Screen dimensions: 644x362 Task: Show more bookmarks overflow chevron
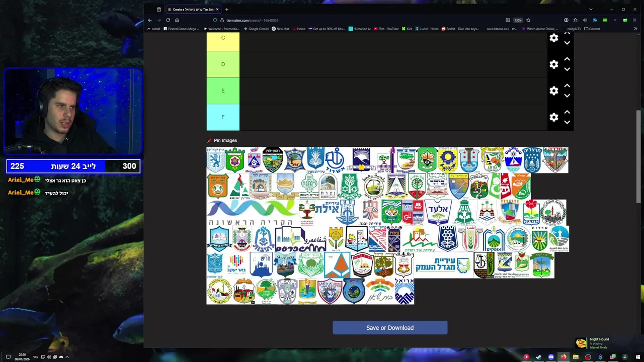pos(635,29)
